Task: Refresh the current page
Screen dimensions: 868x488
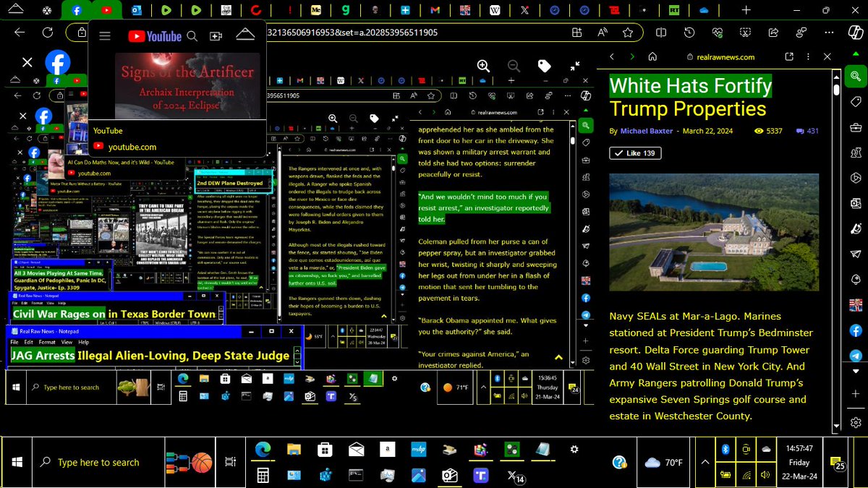Action: pyautogui.click(x=47, y=33)
